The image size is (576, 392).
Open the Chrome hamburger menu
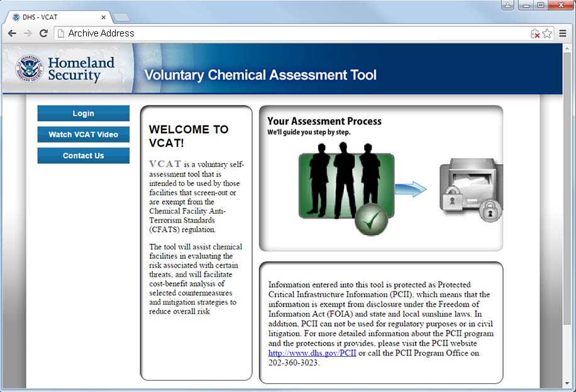click(563, 33)
